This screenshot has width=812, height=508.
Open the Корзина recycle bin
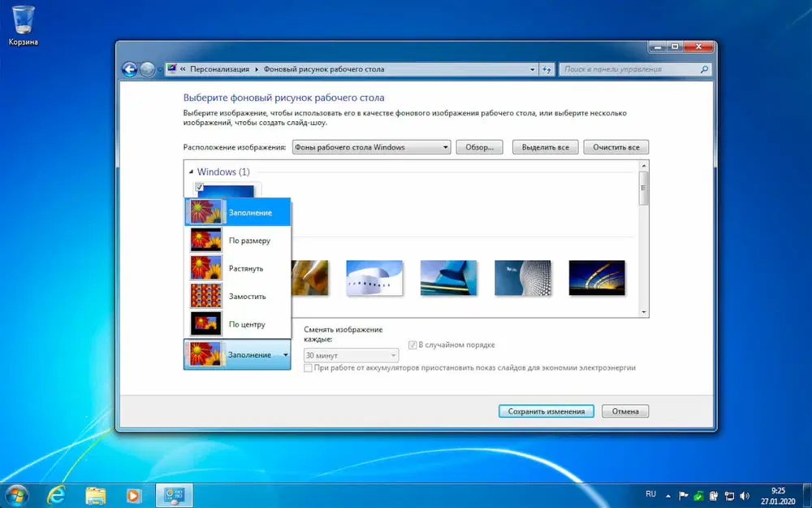(23, 18)
